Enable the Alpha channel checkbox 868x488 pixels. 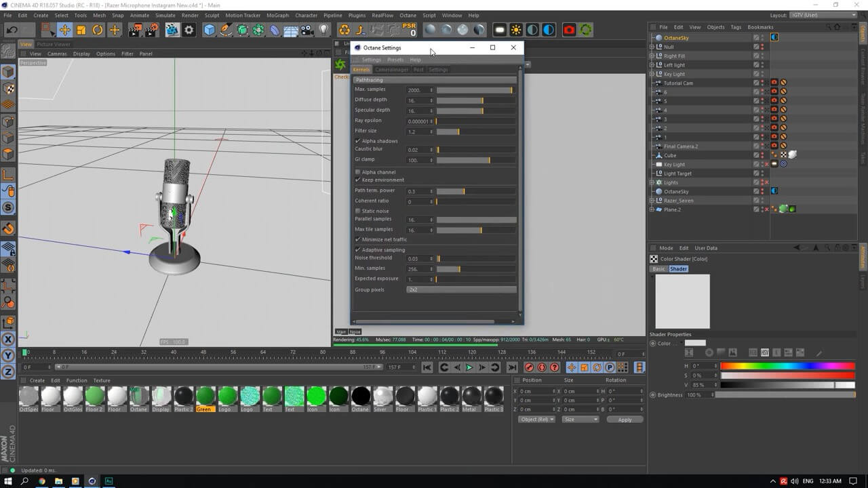(358, 172)
